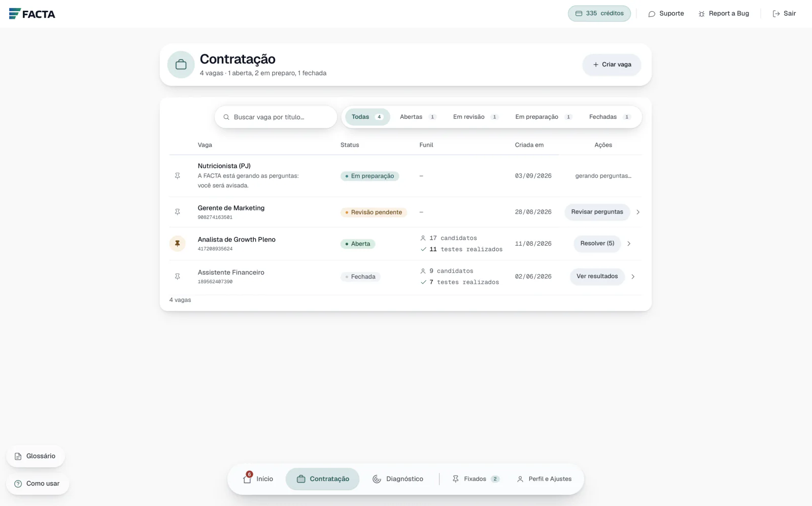Image resolution: width=812 pixels, height=506 pixels.
Task: Click the search magnifier icon
Action: (226, 117)
